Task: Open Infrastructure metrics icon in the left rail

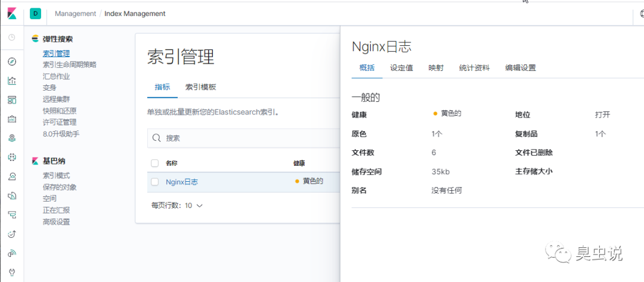Action: (x=12, y=176)
